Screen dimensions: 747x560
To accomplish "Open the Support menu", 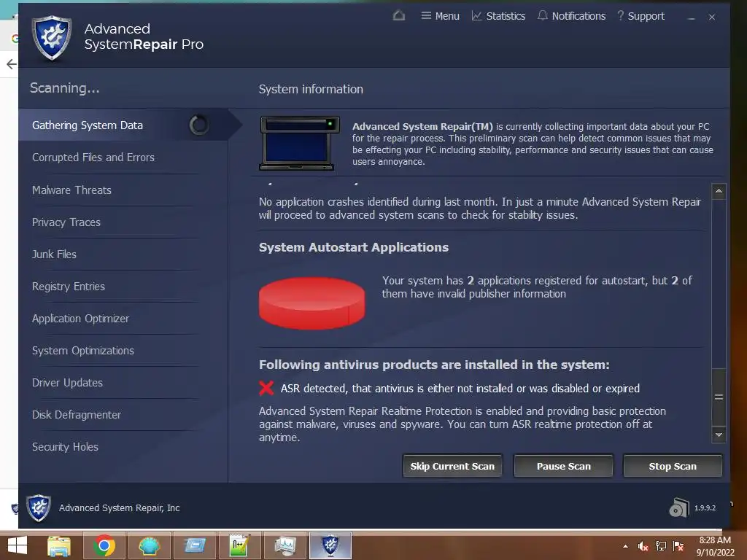I will (640, 16).
